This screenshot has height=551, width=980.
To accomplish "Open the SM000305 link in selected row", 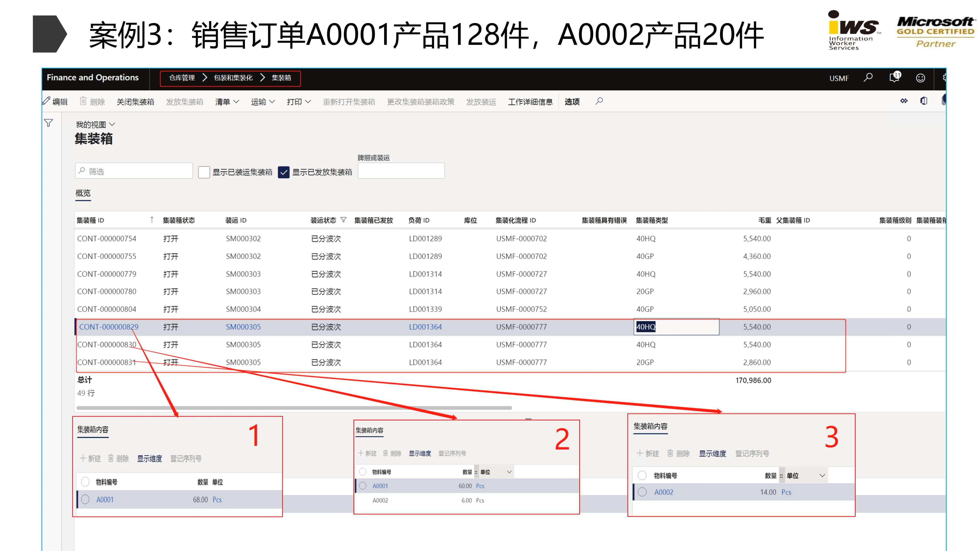I will point(243,327).
